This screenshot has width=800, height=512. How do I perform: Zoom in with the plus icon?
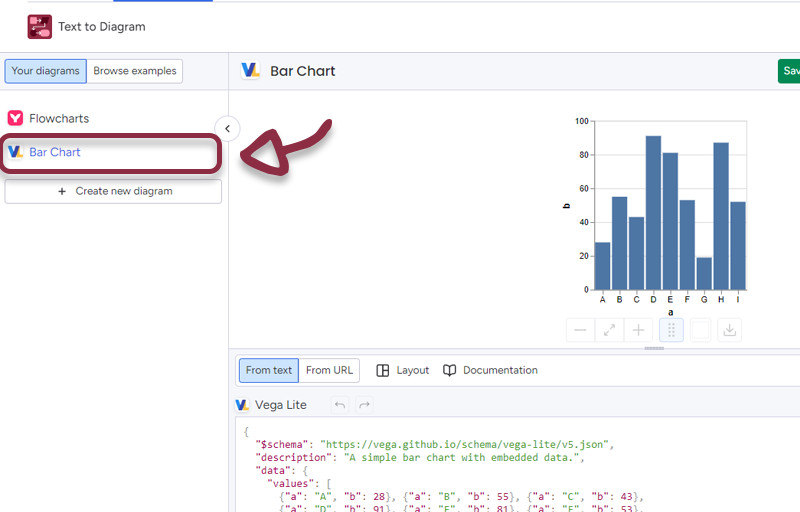point(638,330)
